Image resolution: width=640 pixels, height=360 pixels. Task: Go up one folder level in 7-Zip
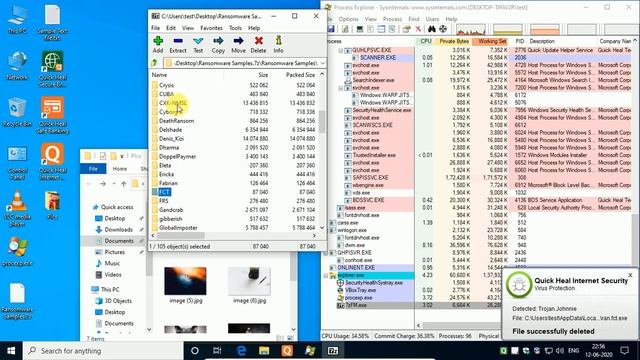coord(154,63)
